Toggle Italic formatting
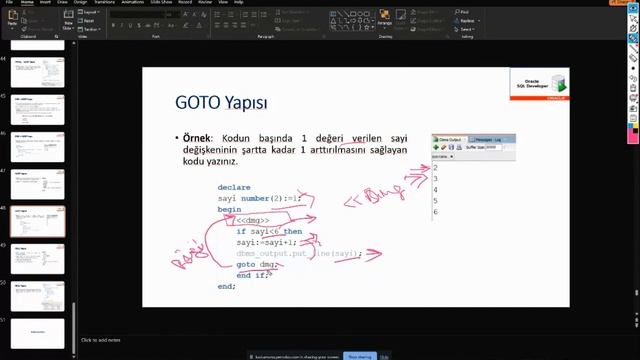Viewport: 640px width, 360px height. click(122, 25)
